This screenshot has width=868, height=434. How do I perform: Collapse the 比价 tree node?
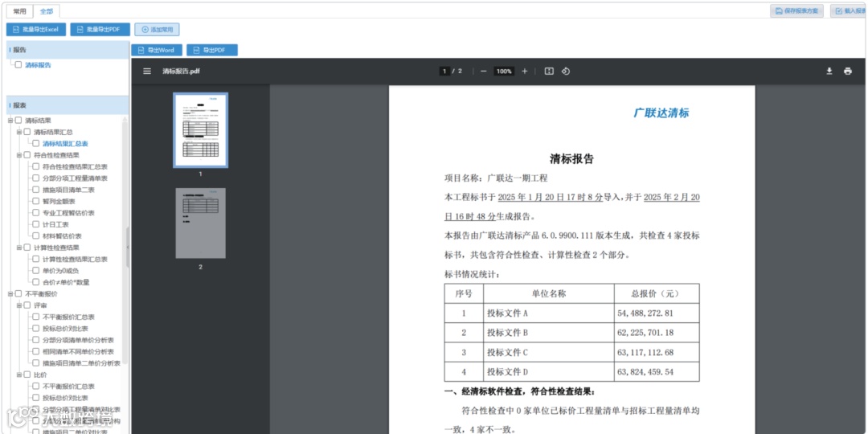pyautogui.click(x=18, y=375)
